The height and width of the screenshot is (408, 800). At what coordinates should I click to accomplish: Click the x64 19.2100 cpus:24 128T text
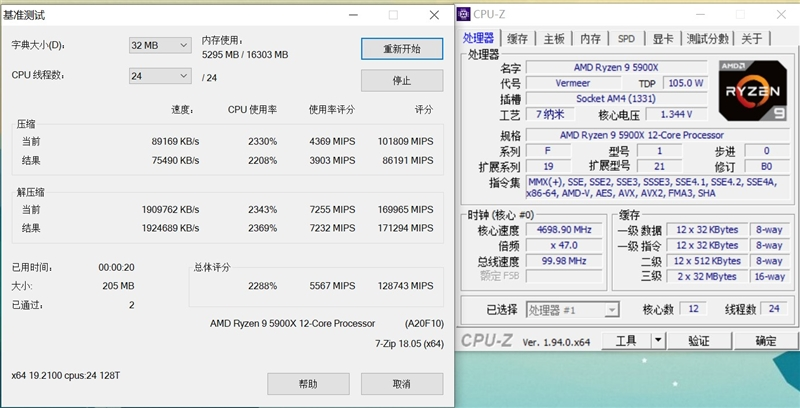tap(66, 375)
